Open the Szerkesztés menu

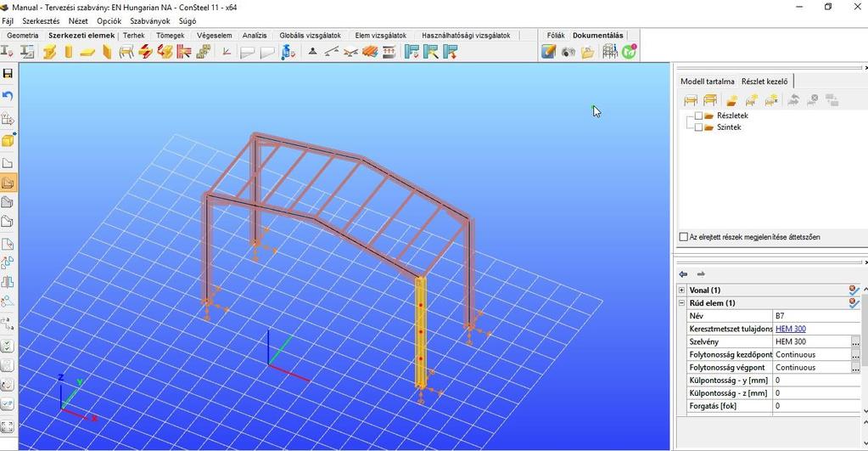coord(41,21)
